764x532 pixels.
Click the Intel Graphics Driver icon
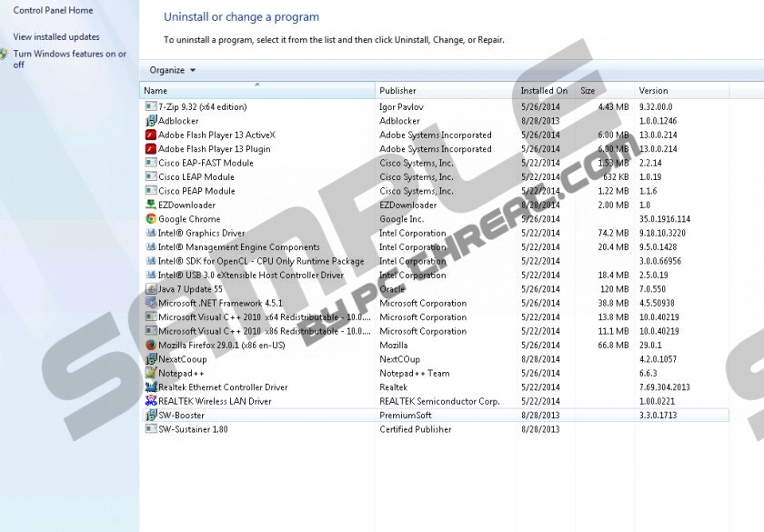click(151, 233)
